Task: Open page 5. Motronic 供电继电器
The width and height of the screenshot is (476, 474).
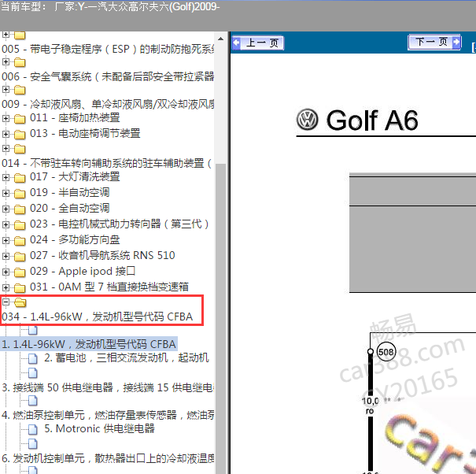Action: [x=100, y=429]
